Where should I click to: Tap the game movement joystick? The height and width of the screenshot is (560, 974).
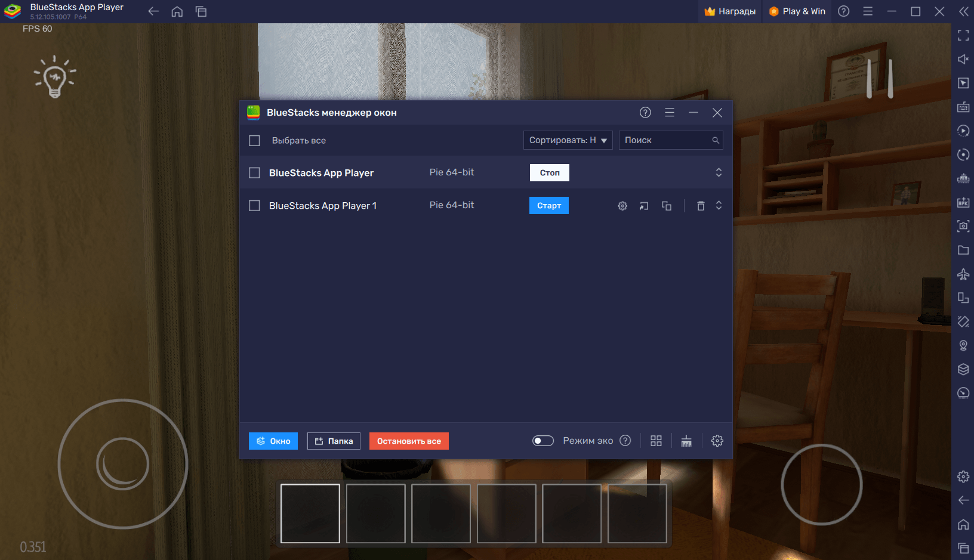pyautogui.click(x=123, y=464)
